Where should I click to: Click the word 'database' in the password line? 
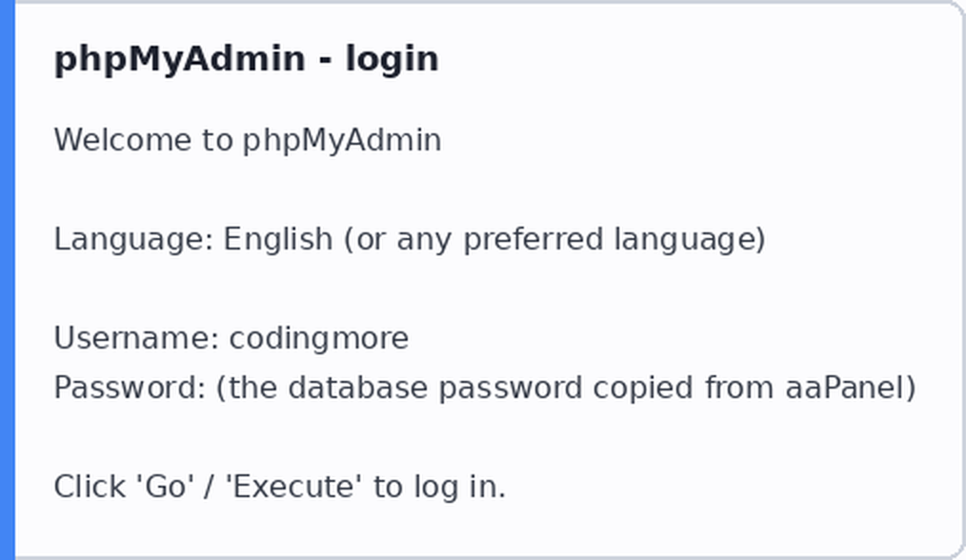(x=358, y=389)
